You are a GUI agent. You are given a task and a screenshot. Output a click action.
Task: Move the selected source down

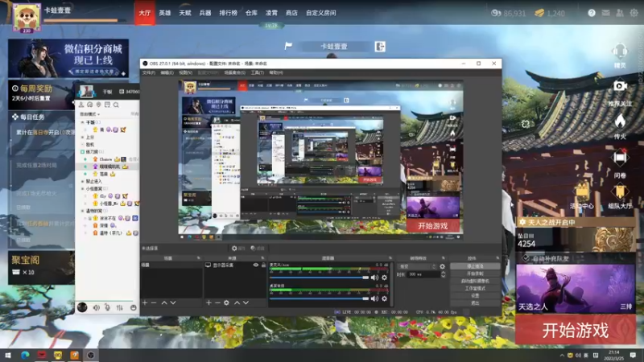tap(246, 302)
